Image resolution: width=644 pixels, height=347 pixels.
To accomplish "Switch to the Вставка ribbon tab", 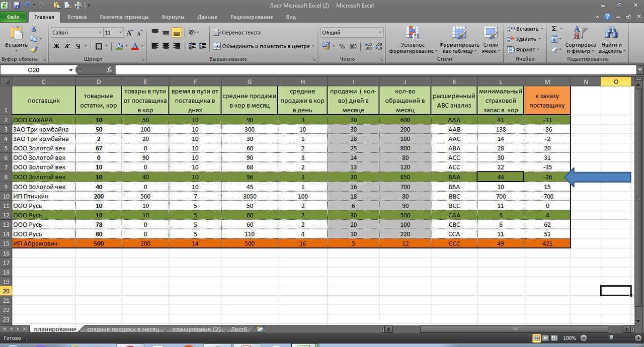I will coord(76,17).
